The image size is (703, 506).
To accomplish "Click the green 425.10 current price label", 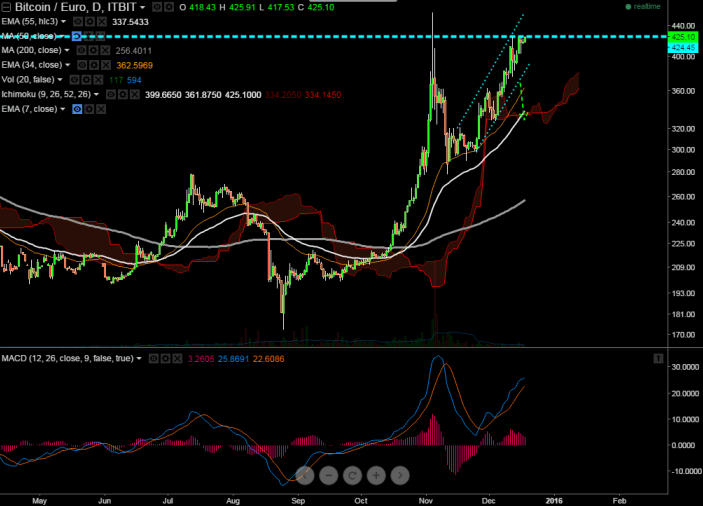I will pyautogui.click(x=682, y=37).
